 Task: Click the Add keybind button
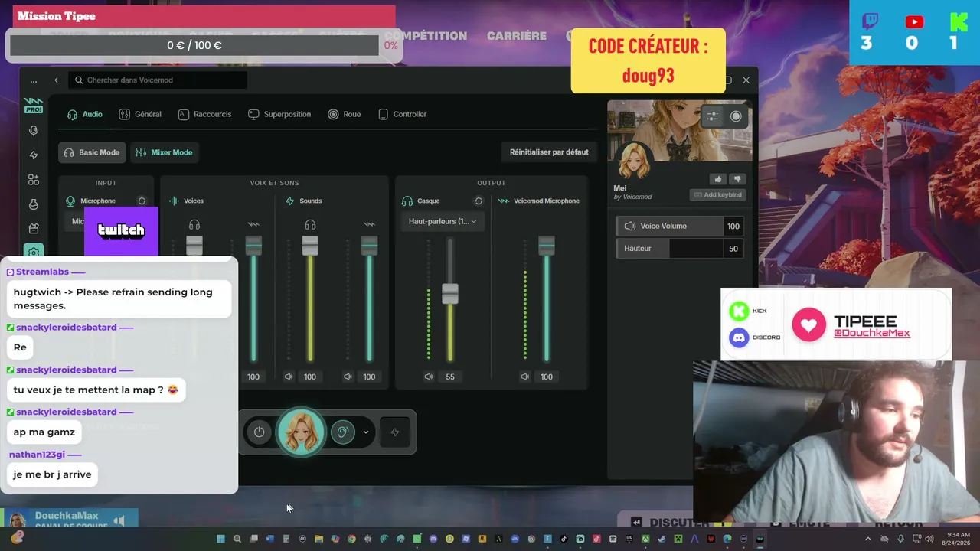[x=717, y=195]
